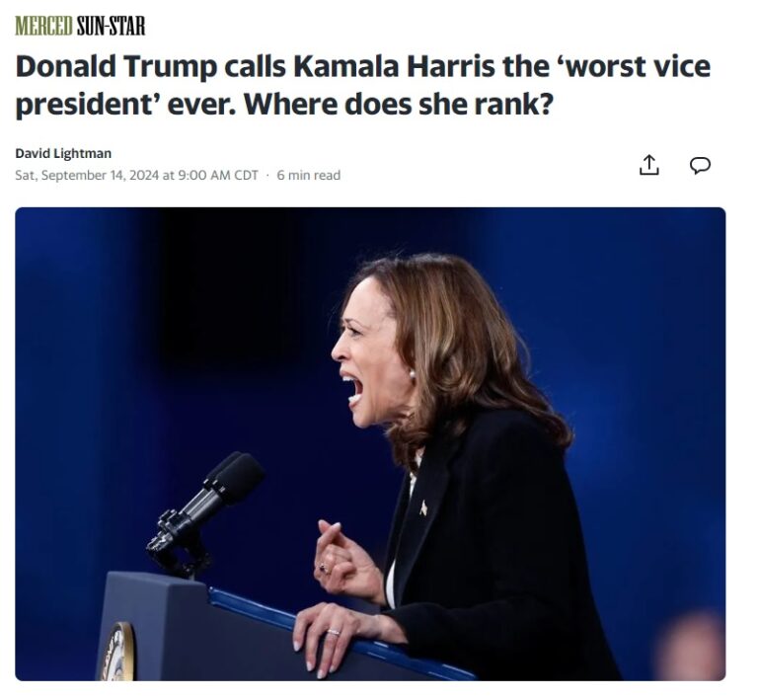Open author David Lightman's profile link
Image resolution: width=758 pixels, height=700 pixels.
click(x=63, y=153)
